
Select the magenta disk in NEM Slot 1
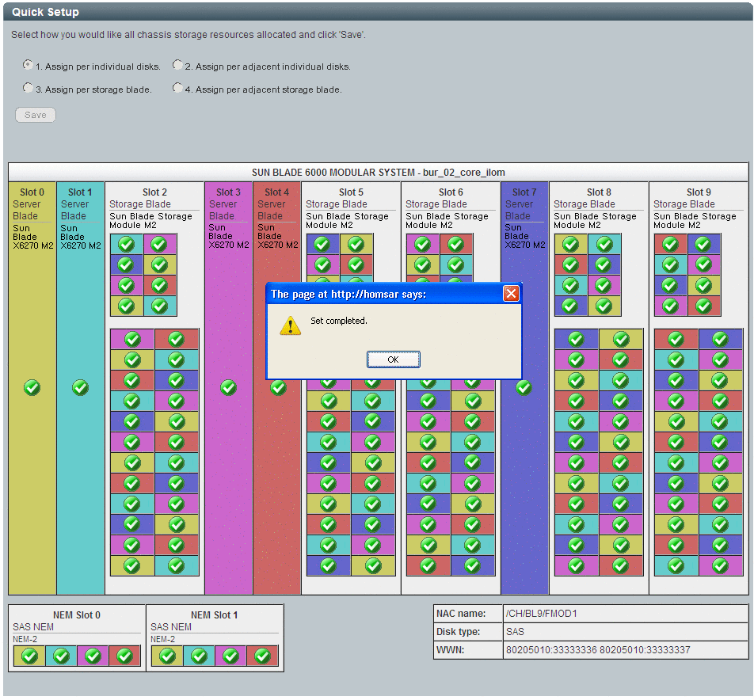click(x=230, y=656)
